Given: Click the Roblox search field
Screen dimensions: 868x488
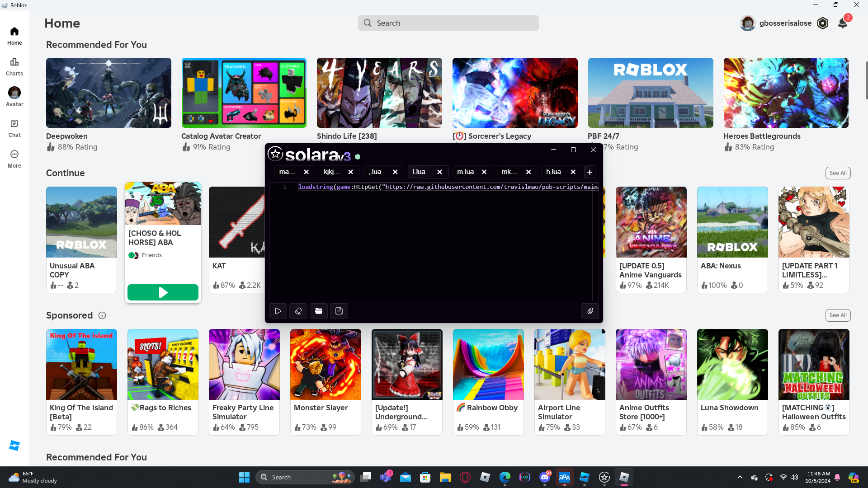Looking at the screenshot, I should [448, 23].
